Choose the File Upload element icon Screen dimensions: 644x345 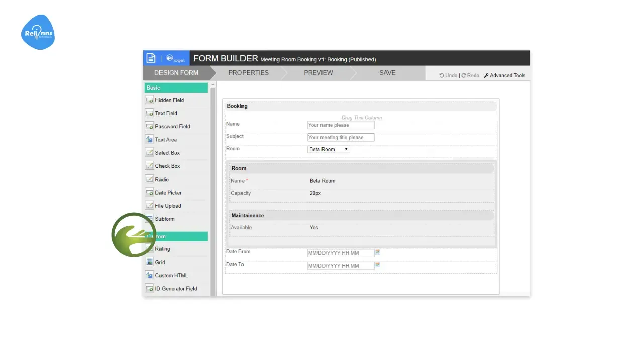pyautogui.click(x=149, y=205)
